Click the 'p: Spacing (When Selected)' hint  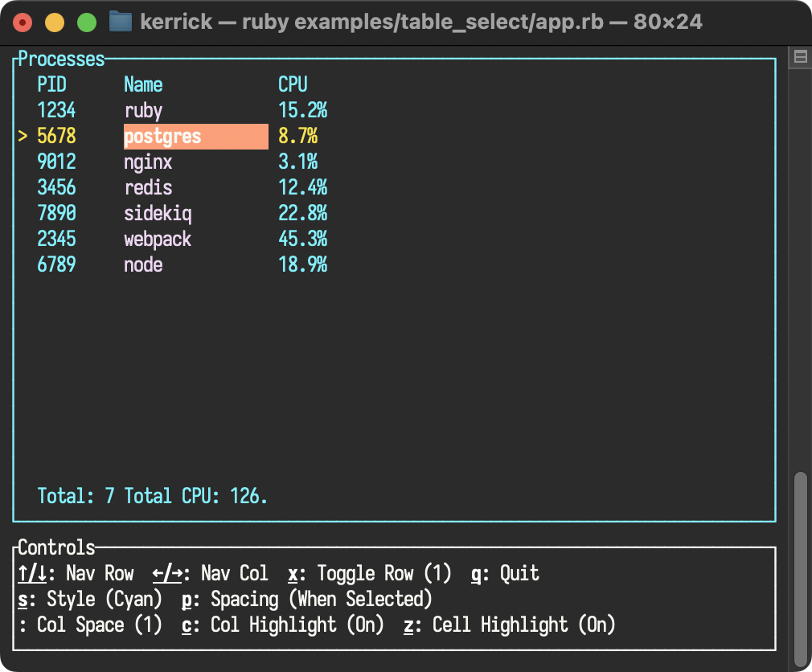[x=307, y=600]
